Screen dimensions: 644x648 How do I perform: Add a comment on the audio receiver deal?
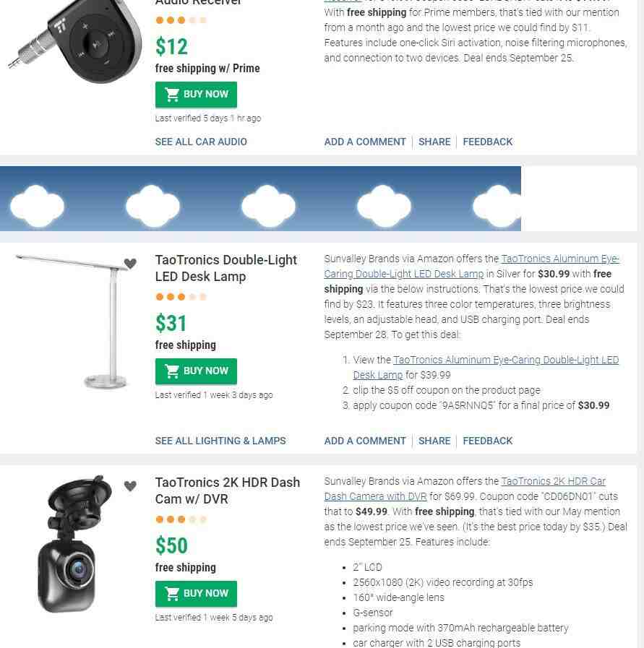[x=365, y=142]
